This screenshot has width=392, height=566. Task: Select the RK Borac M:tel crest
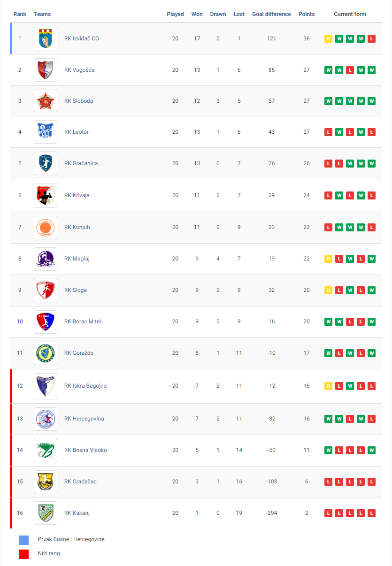click(x=46, y=321)
